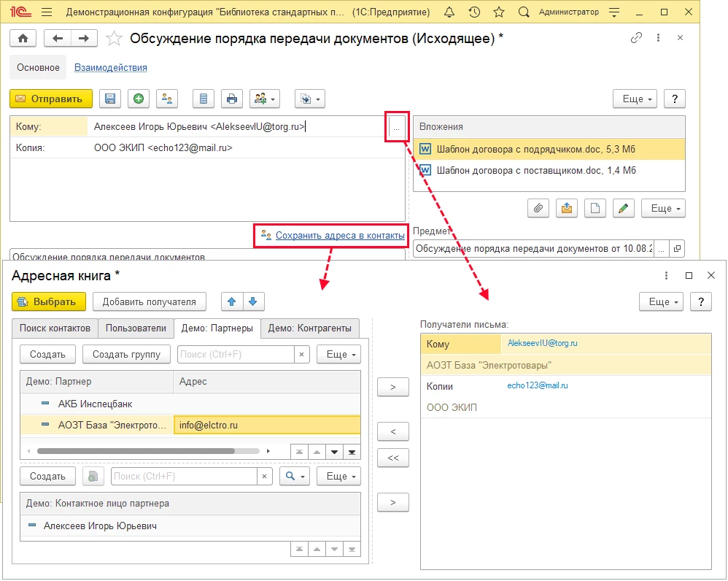Click the print icon in email toolbar

click(x=231, y=99)
